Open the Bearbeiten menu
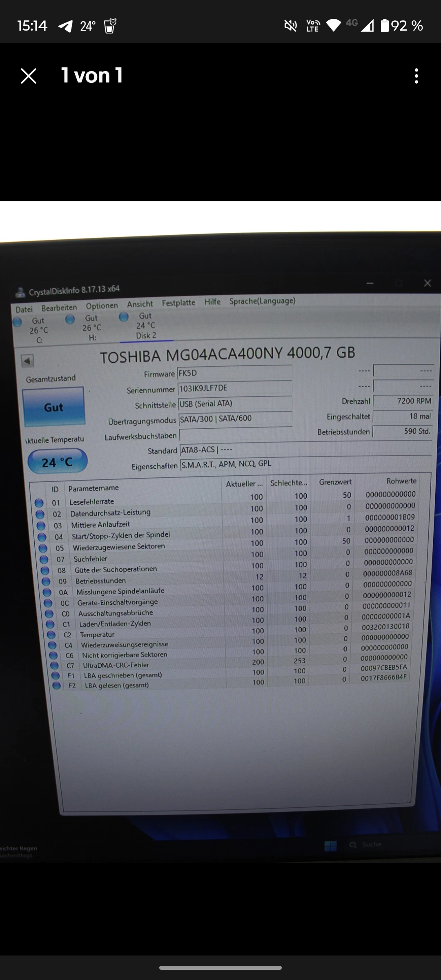 coord(59,307)
